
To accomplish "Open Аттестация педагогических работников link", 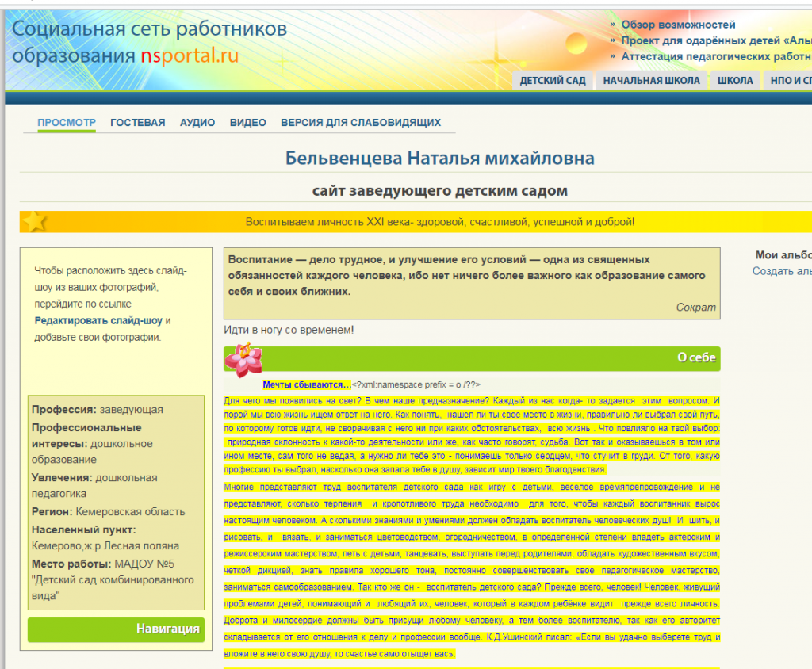I will 716,56.
